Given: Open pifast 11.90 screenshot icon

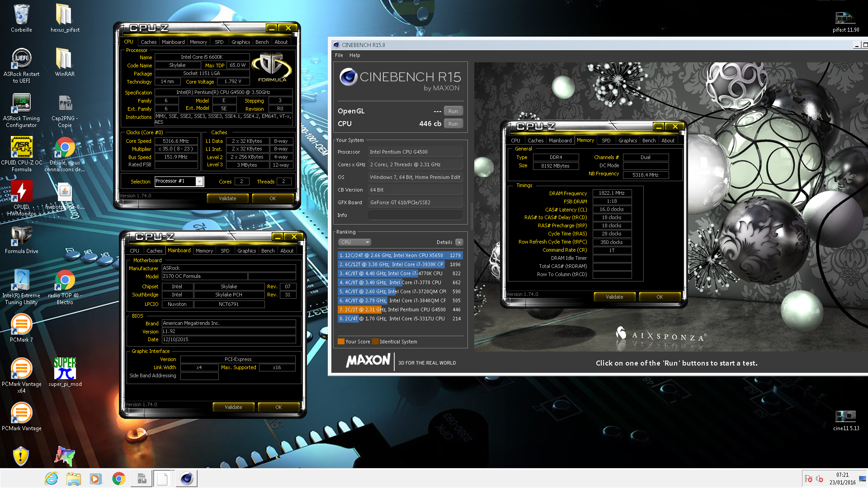Looking at the screenshot, I should [845, 21].
